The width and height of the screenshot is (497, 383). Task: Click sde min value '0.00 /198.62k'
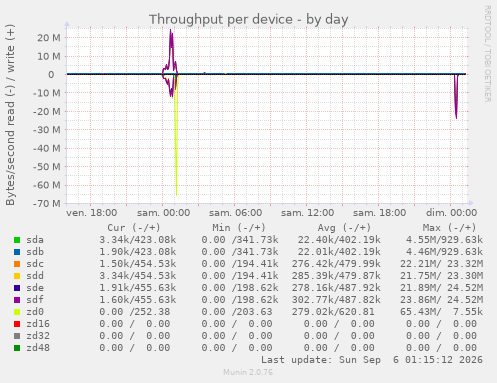[x=240, y=288]
